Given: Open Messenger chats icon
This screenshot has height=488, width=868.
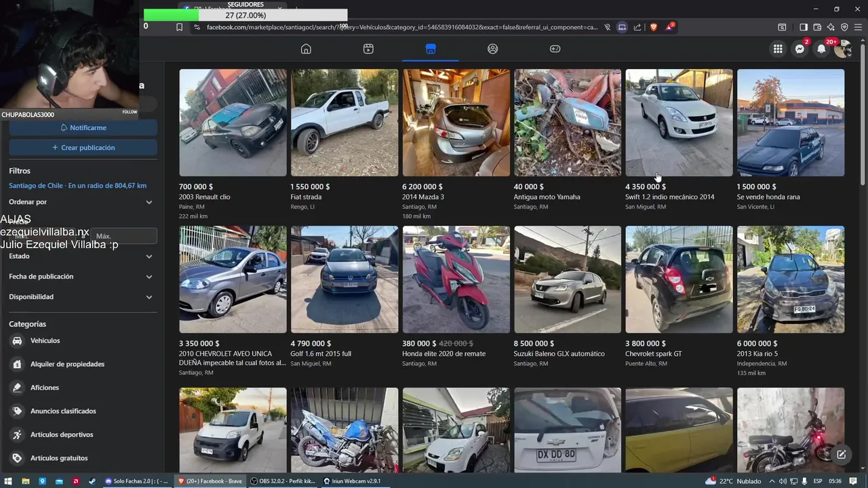Looking at the screenshot, I should coord(800,49).
